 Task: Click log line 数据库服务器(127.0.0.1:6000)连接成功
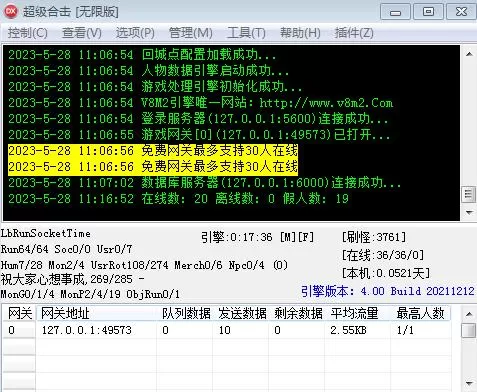coord(205,182)
